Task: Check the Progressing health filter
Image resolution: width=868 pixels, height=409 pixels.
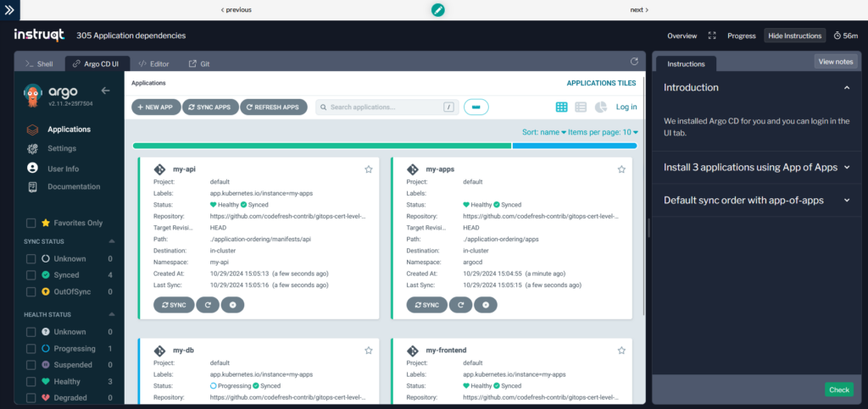Action: click(31, 348)
